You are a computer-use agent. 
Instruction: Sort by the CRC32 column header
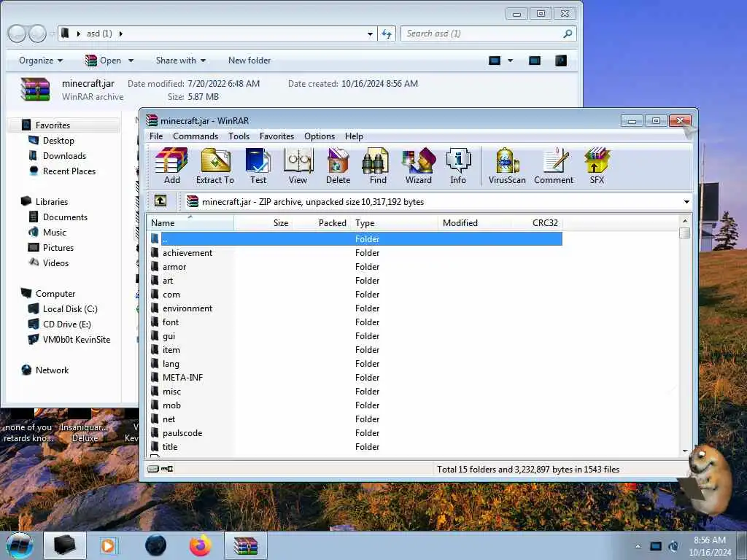[538, 223]
